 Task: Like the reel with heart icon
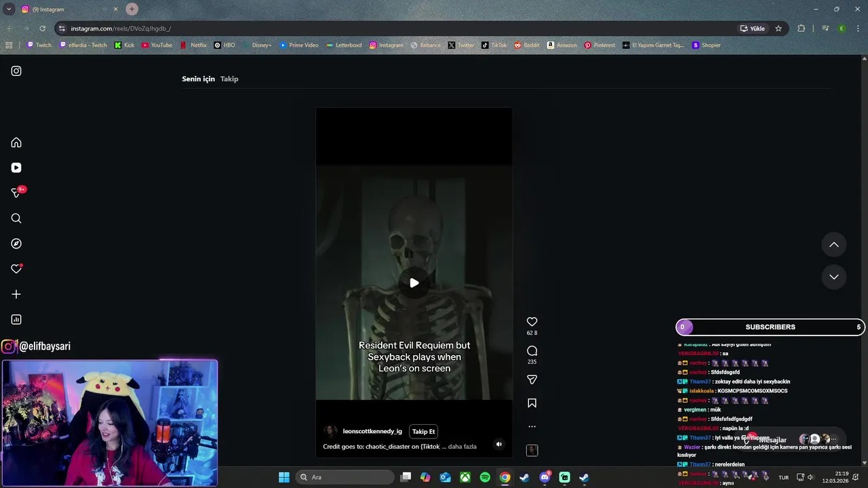coord(532,322)
